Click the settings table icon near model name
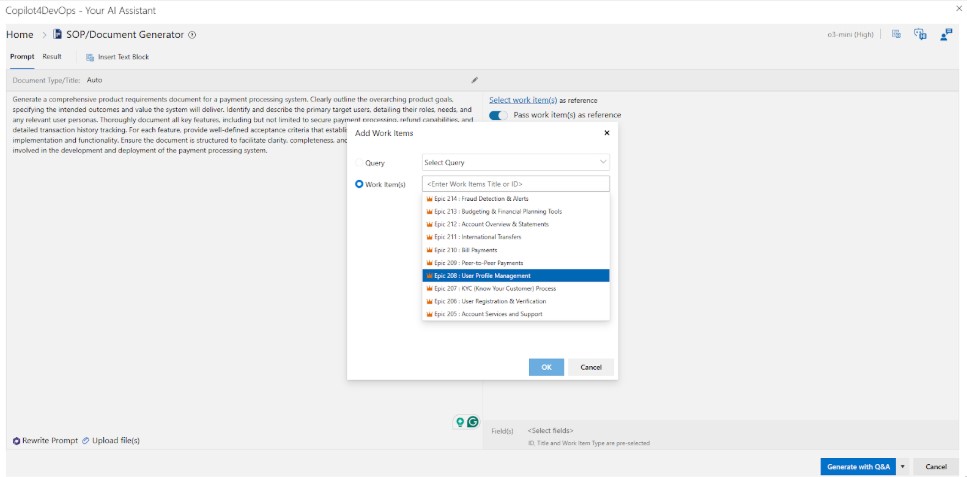This screenshot has height=477, width=967. click(x=896, y=35)
